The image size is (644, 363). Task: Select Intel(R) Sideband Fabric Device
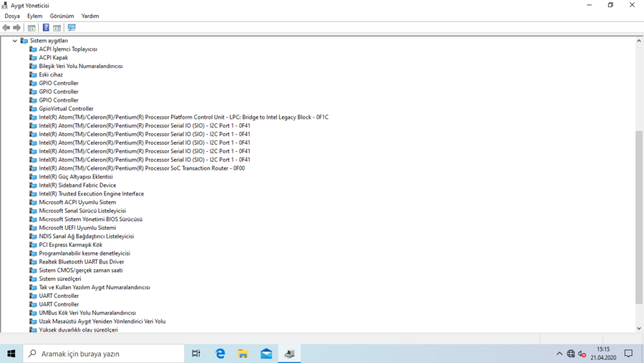[77, 185]
